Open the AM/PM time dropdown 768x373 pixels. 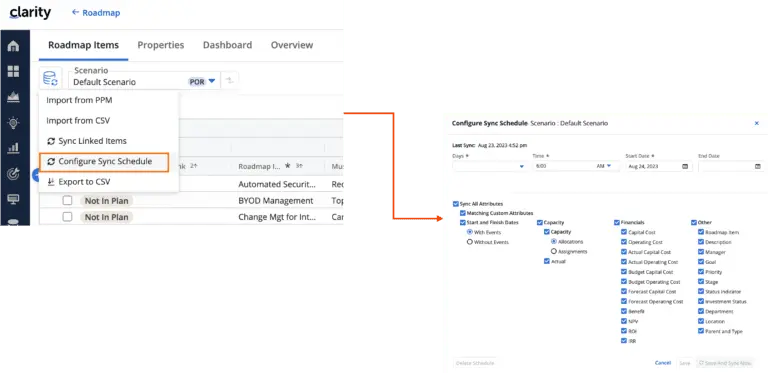coord(605,166)
